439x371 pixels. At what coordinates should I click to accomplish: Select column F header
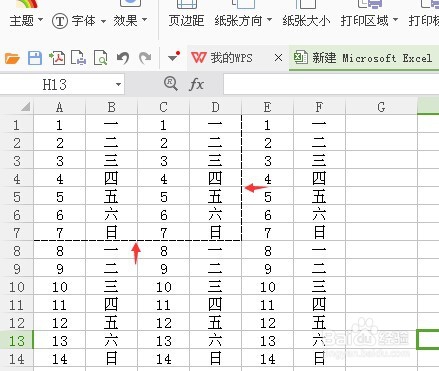pyautogui.click(x=319, y=107)
